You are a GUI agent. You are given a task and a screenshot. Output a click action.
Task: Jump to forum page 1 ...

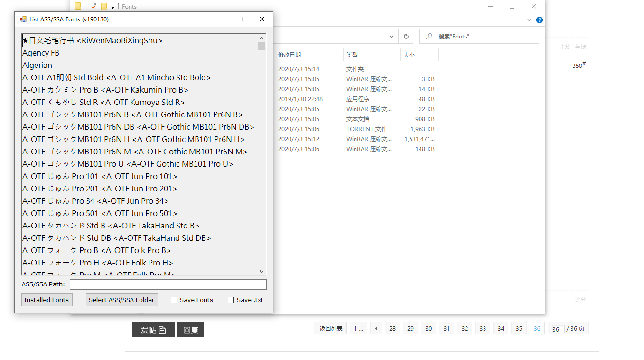point(358,328)
